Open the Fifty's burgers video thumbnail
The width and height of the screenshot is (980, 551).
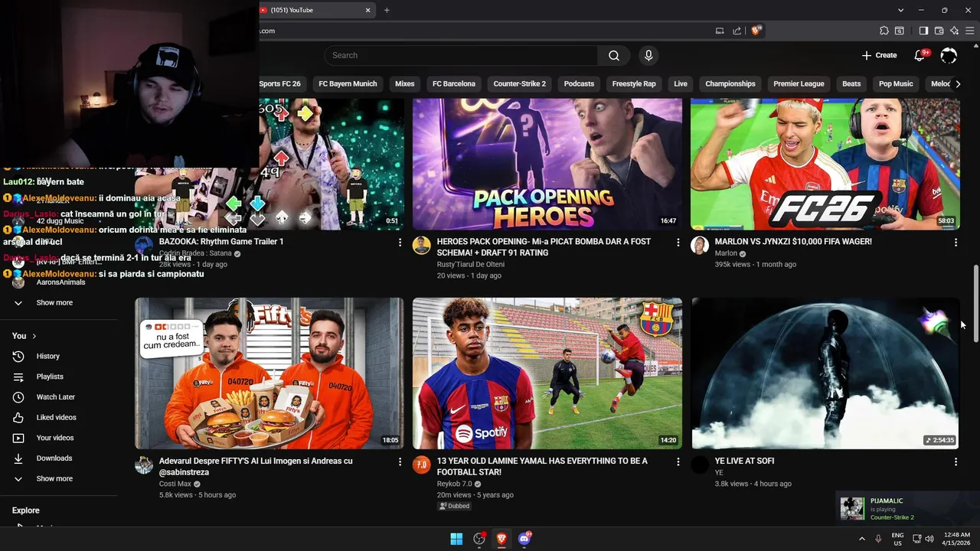coord(269,373)
